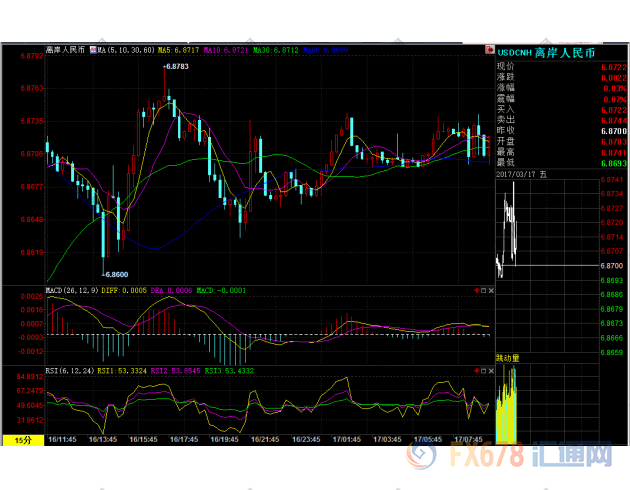
Task: Close the MACD indicator panel
Action: (x=491, y=291)
